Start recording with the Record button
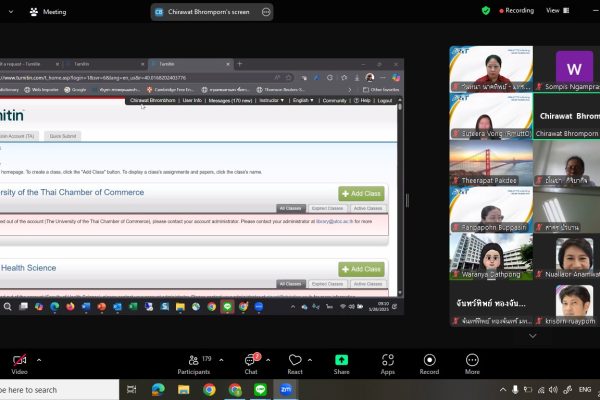This screenshot has height=400, width=600. [429, 364]
